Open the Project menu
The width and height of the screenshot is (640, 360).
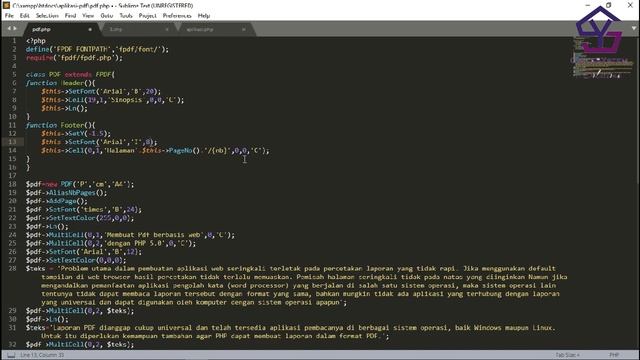point(147,16)
